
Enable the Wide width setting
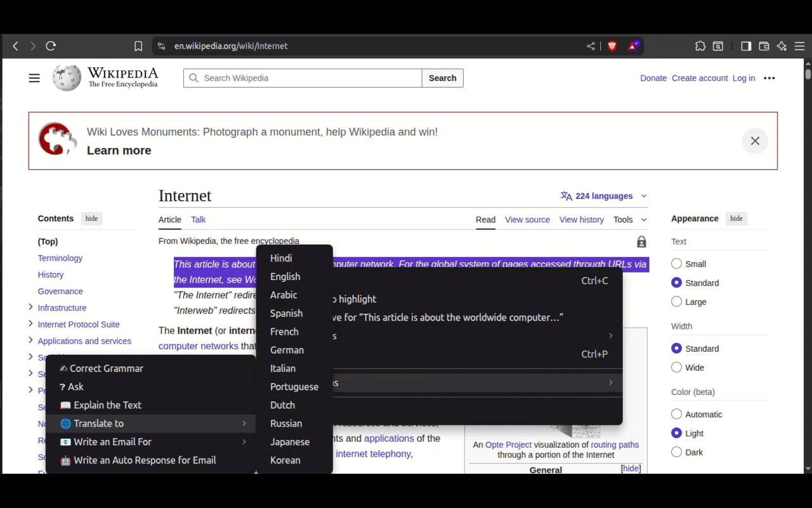click(x=676, y=367)
